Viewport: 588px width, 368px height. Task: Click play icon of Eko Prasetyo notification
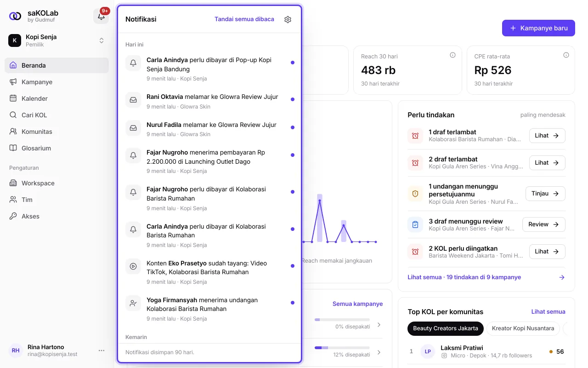[x=133, y=266]
